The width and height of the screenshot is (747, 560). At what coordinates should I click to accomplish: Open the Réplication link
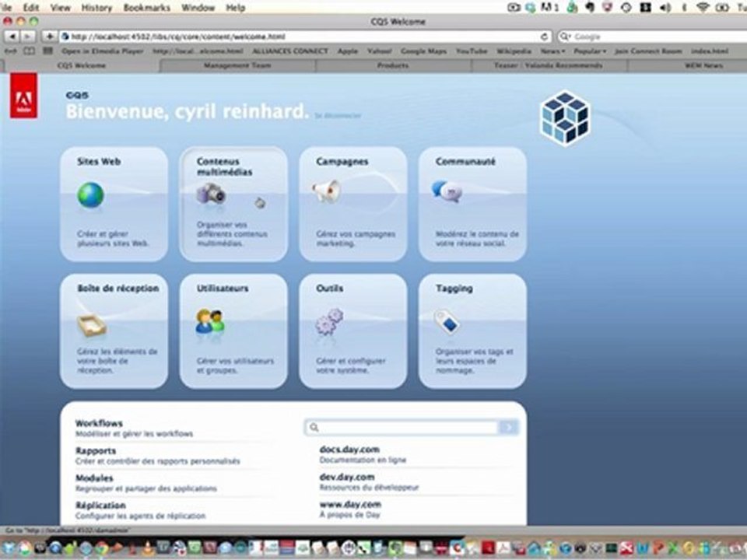tap(100, 505)
